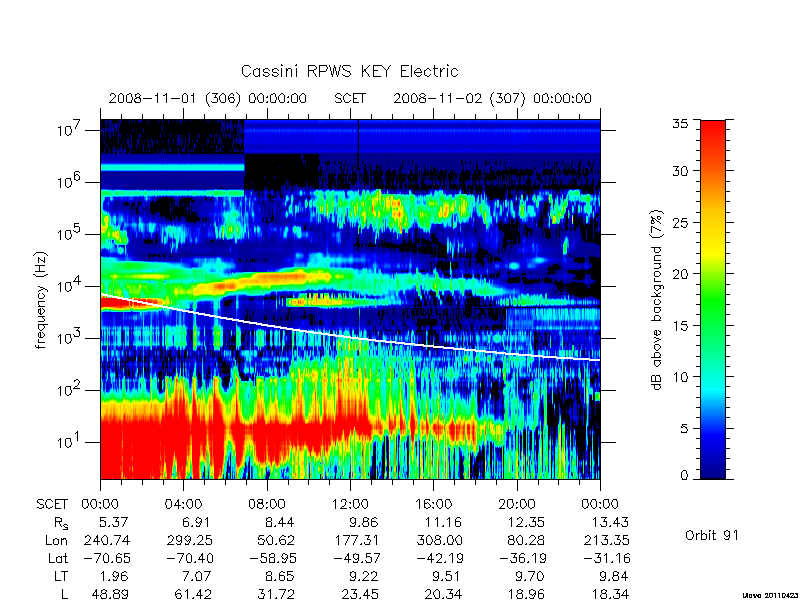Click the plot title 'Cassini RPWS KEY Electric'

click(x=349, y=71)
